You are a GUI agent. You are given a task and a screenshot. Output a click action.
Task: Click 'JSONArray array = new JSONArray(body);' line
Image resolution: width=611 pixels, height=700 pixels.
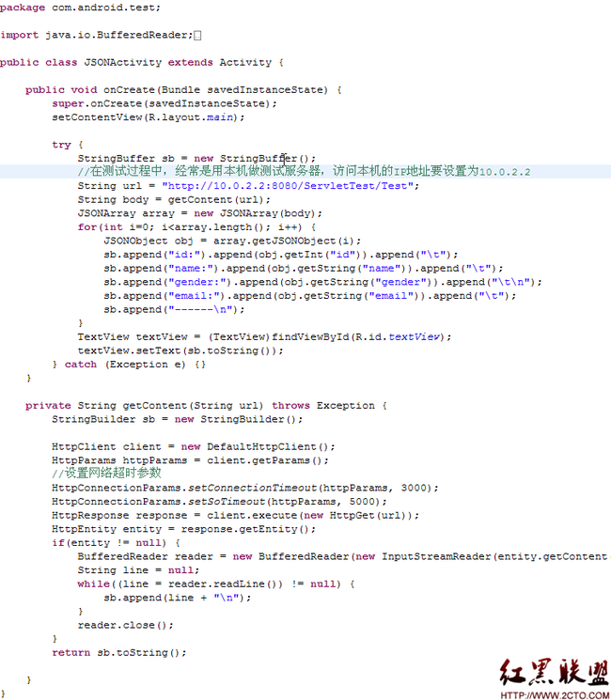199,213
